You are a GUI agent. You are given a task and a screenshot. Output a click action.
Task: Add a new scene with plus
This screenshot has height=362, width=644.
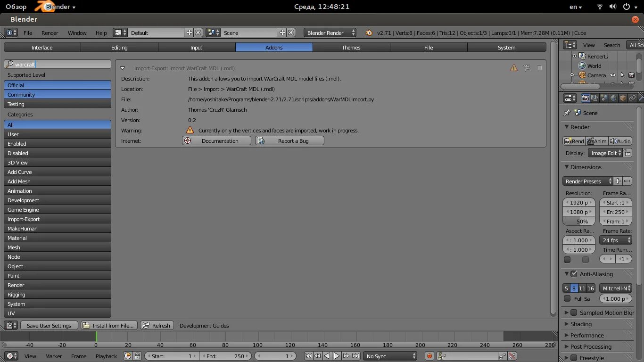[282, 33]
